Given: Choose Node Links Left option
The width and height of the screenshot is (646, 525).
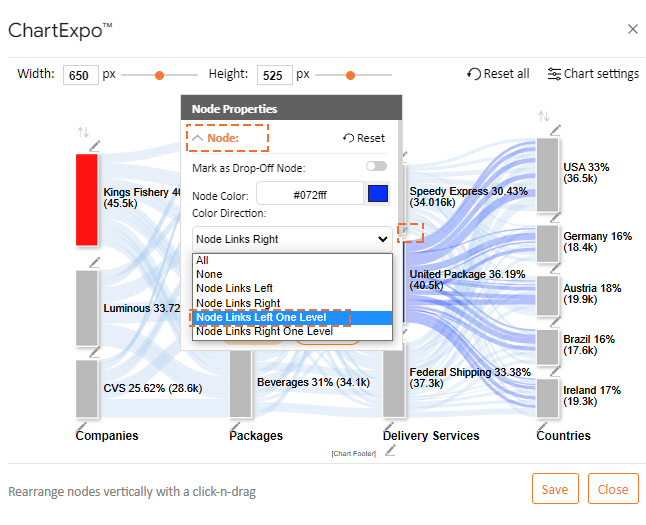Looking at the screenshot, I should tap(292, 288).
